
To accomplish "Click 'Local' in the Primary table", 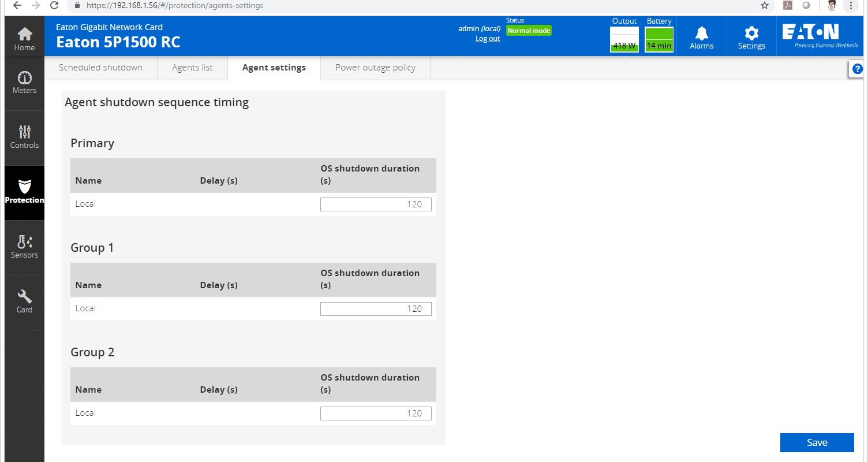I will pyautogui.click(x=85, y=204).
